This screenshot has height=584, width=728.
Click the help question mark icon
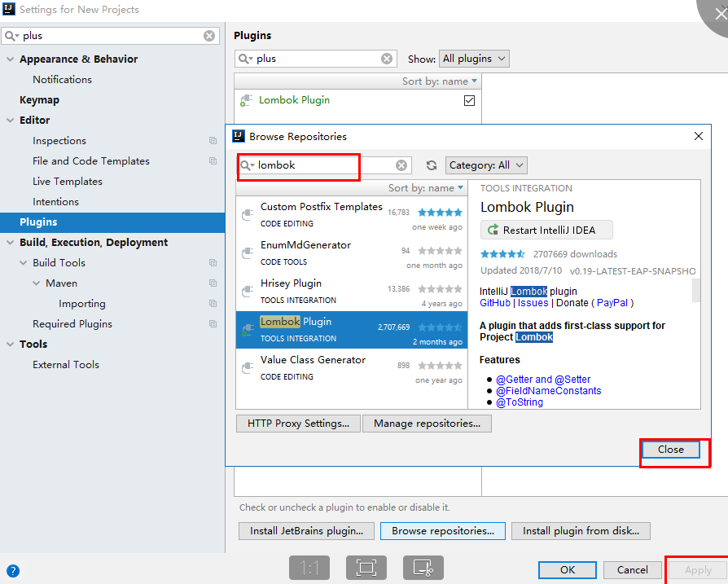[x=13, y=570]
